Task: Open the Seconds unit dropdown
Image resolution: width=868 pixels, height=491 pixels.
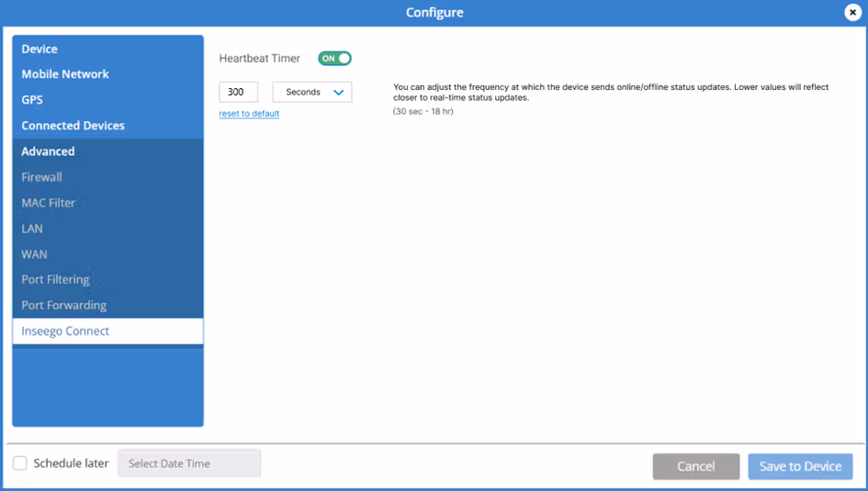Action: coord(312,92)
